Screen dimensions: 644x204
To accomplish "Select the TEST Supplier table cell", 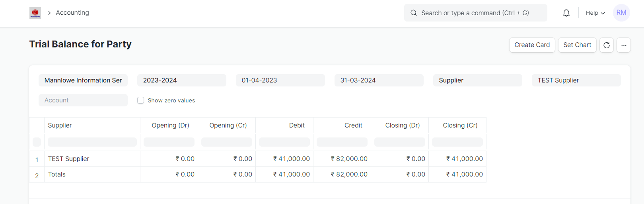I will (92, 159).
